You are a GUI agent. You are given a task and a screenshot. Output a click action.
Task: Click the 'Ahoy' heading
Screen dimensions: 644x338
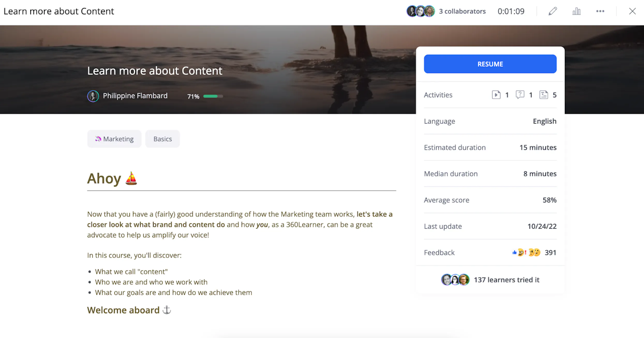tap(104, 178)
